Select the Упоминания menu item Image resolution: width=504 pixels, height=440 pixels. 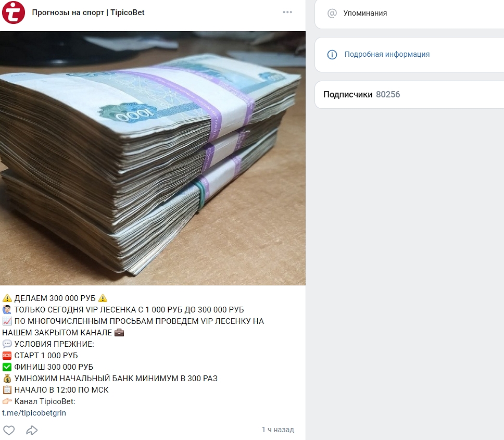pos(365,13)
